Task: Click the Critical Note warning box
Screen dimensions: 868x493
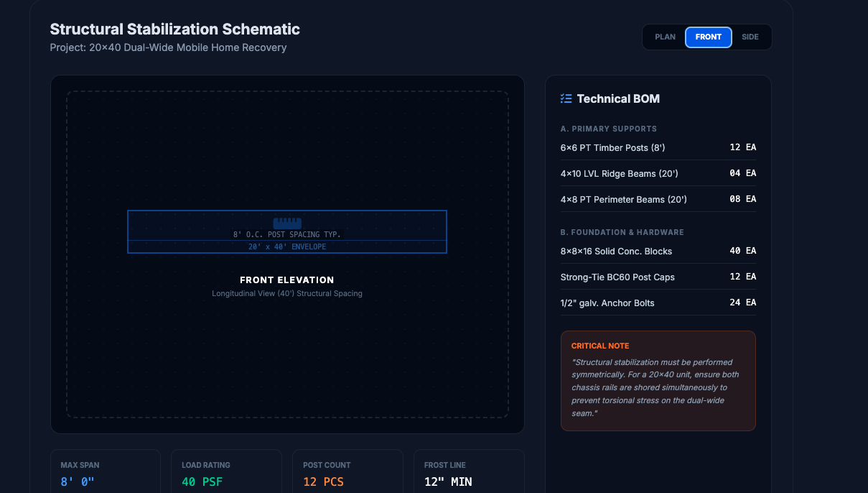Action: (x=658, y=380)
